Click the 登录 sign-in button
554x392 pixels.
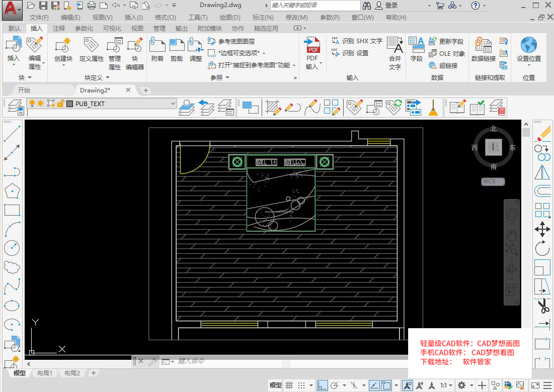coord(386,6)
